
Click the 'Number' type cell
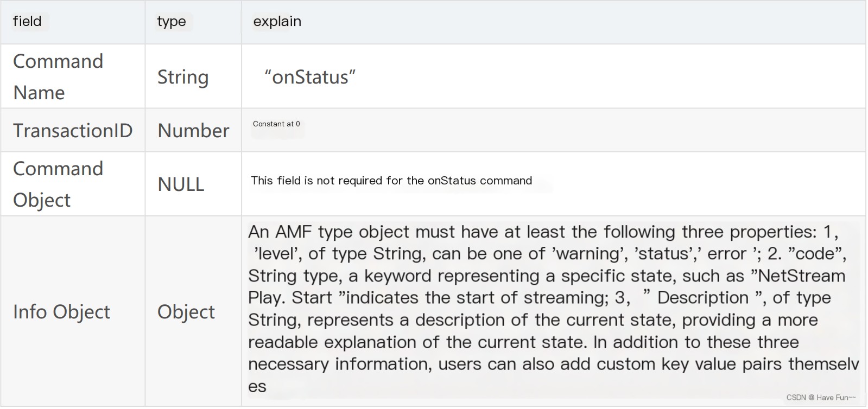tap(193, 130)
